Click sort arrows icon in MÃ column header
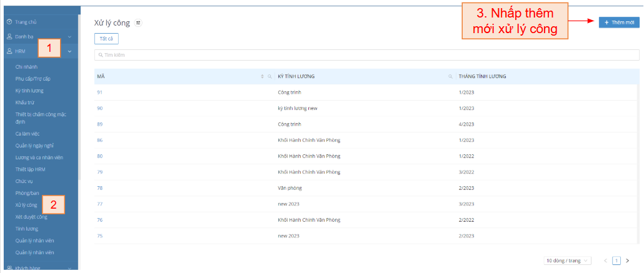 click(263, 76)
